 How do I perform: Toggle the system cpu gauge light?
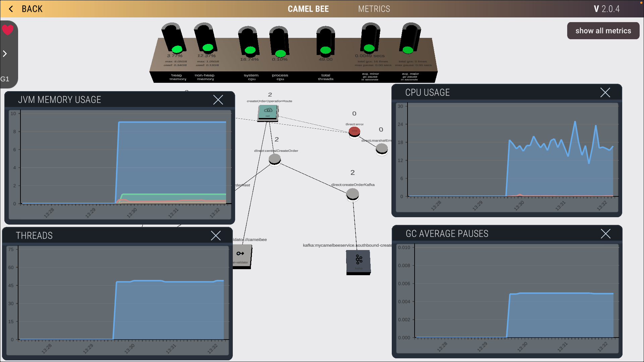coord(250,50)
